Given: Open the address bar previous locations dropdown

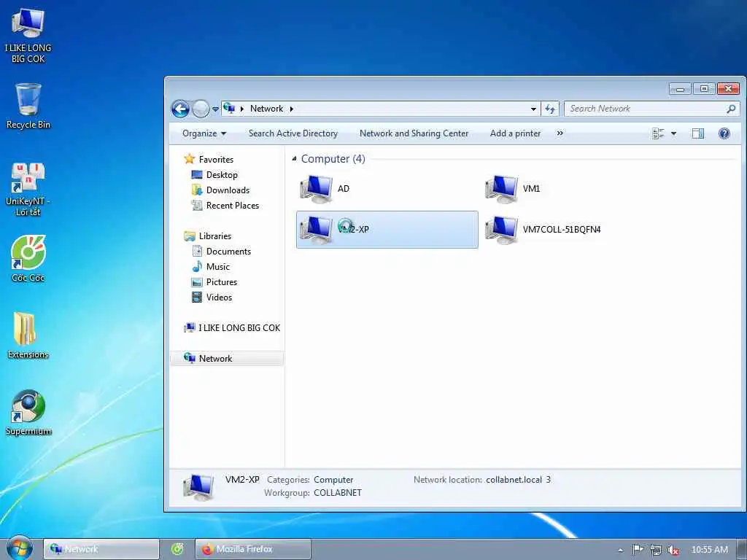Looking at the screenshot, I should (x=533, y=109).
